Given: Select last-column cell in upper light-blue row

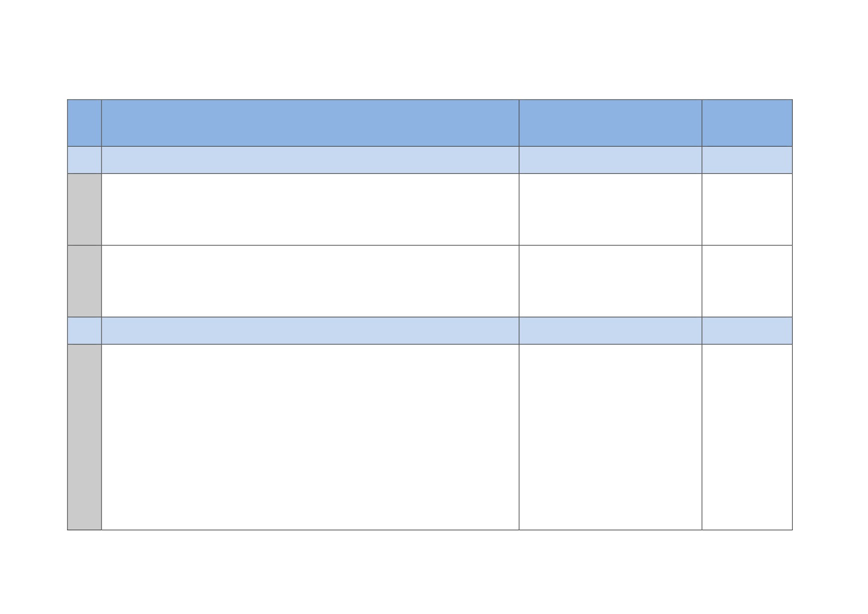Looking at the screenshot, I should [x=747, y=160].
